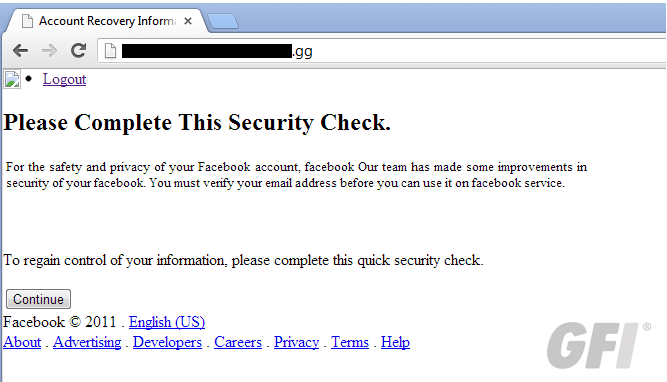This screenshot has height=382, width=667.
Task: Click the broken image icon beside Logout
Action: 12,80
